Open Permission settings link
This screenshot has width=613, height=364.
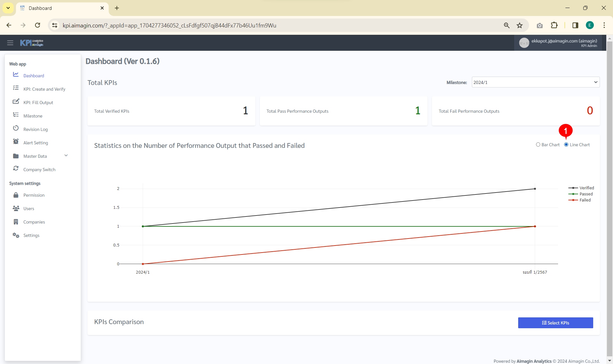(x=34, y=195)
